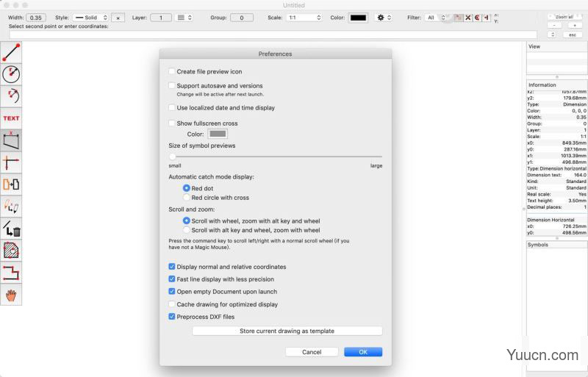Select Scroll with alt key, zoom with wheel
This screenshot has height=377, width=588.
187,230
